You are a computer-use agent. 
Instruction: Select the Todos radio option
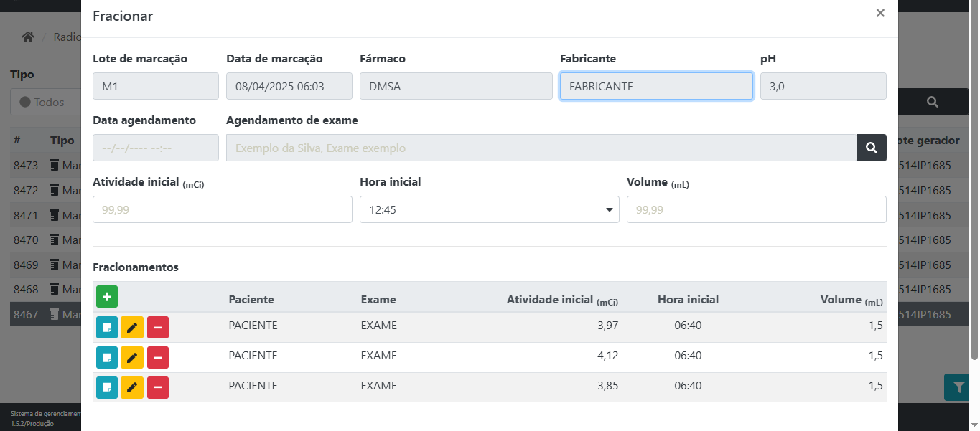coord(25,102)
